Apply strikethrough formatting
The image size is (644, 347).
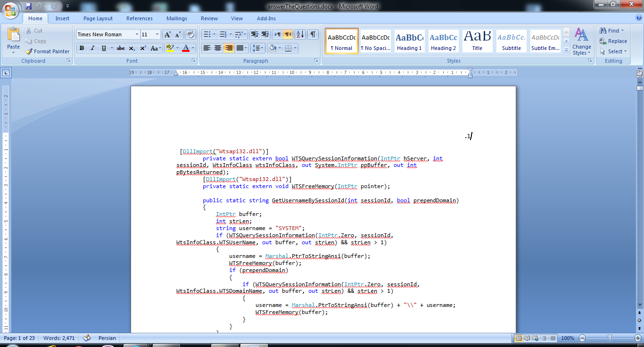(x=121, y=48)
